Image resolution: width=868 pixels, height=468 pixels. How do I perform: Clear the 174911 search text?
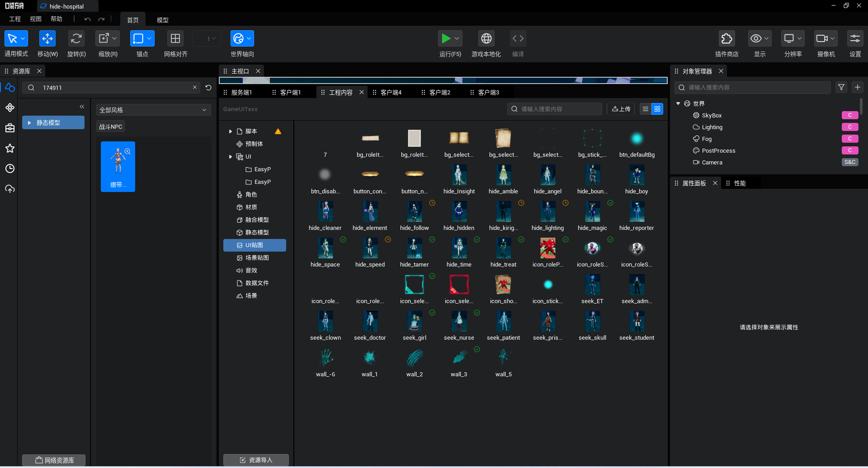195,87
